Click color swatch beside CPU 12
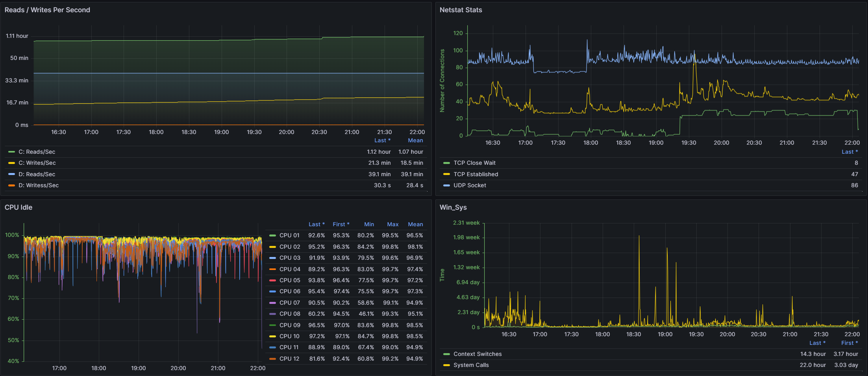 [x=272, y=359]
